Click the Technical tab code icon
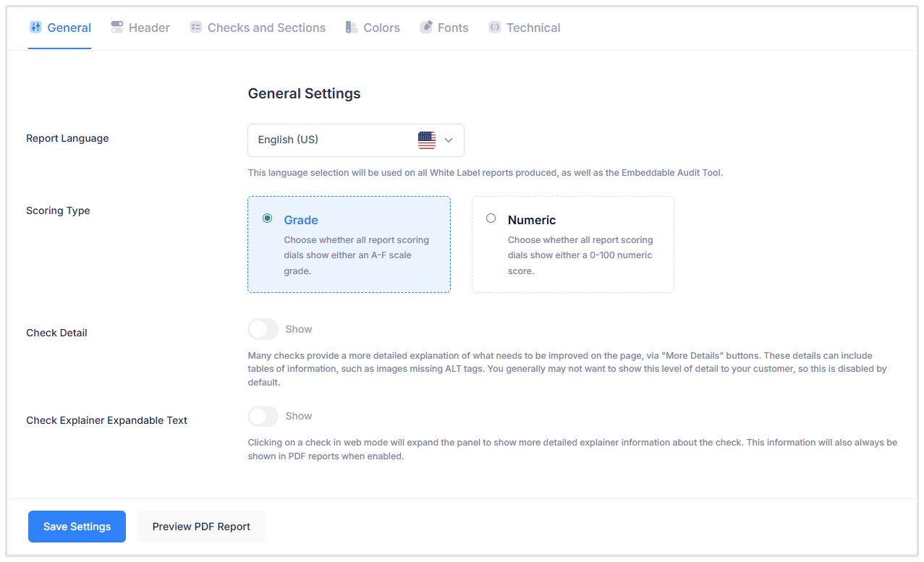Image resolution: width=924 pixels, height=562 pixels. click(x=494, y=27)
